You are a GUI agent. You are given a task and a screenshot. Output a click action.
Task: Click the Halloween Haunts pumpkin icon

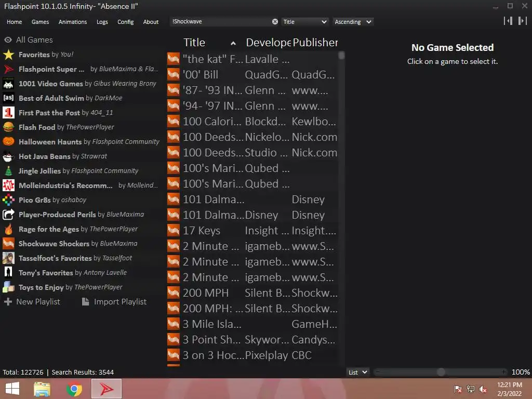point(8,142)
